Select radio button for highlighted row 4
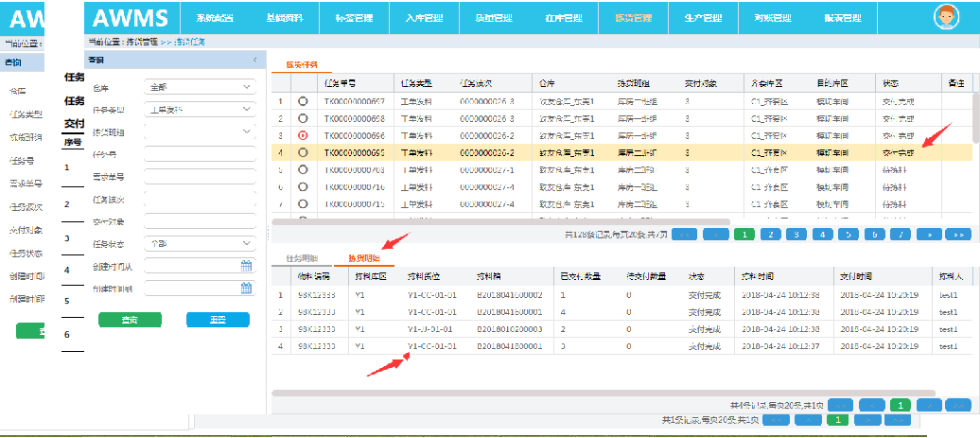 (x=303, y=152)
